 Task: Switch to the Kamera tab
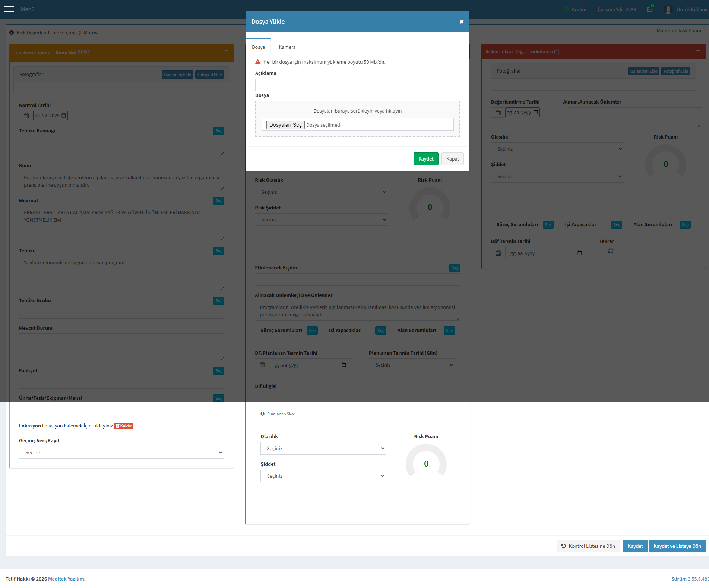[287, 47]
